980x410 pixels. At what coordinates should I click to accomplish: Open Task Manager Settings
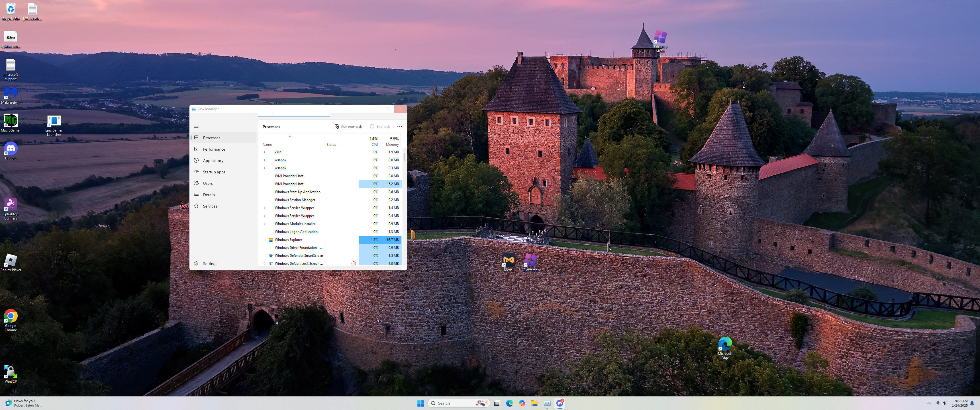[210, 264]
